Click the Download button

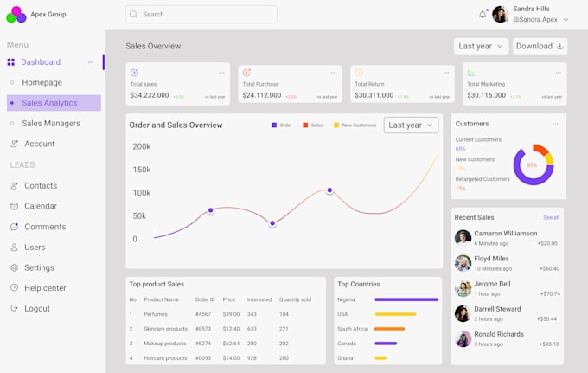[x=540, y=46]
